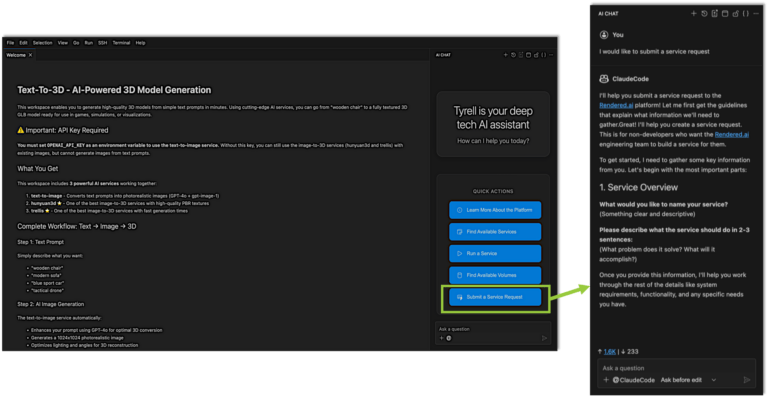Select ClaudeCode agent in enlarged chat input
This screenshot has height=397, width=768.
[x=633, y=380]
